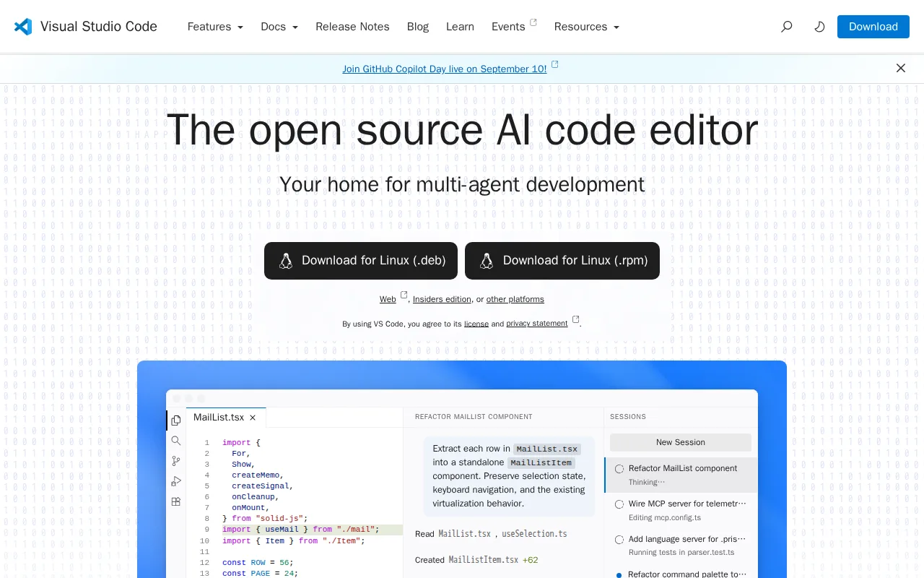This screenshot has height=578, width=924.
Task: Open the other platforms link
Action: (515, 299)
